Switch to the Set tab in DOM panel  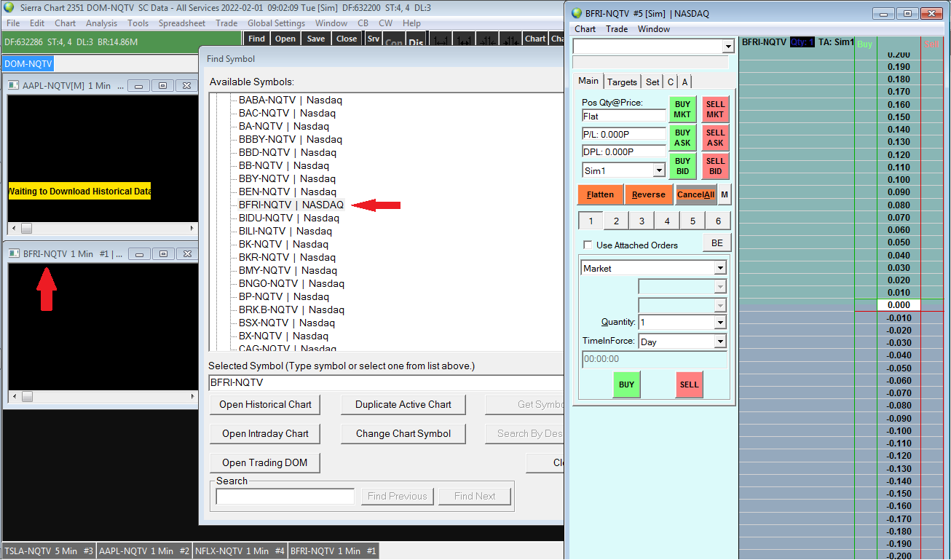click(x=652, y=82)
